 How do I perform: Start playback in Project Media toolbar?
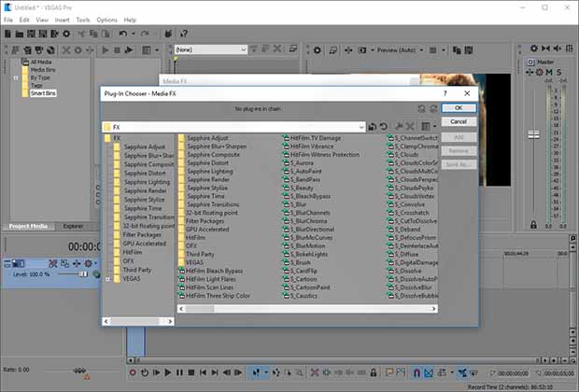[x=106, y=49]
